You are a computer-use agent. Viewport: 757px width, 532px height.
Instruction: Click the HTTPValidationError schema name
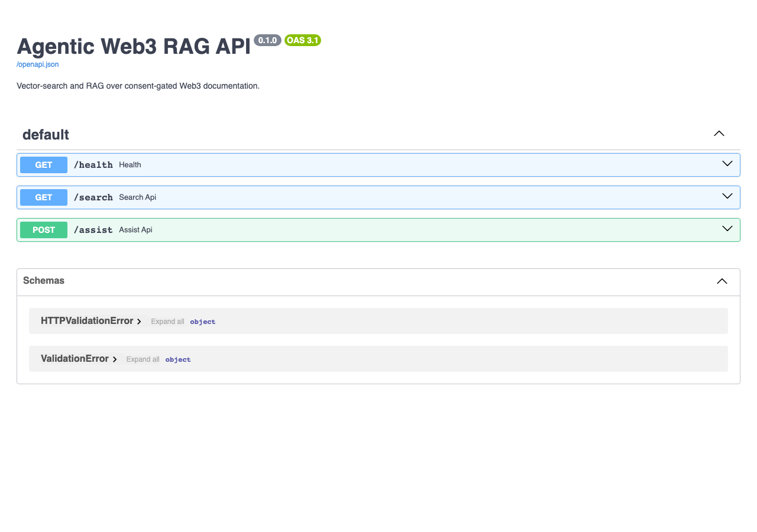tap(87, 321)
